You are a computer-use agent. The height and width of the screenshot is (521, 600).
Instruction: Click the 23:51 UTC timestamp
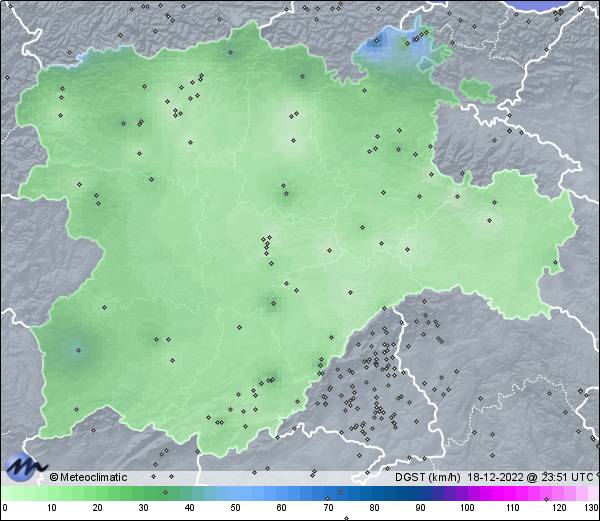[567, 477]
